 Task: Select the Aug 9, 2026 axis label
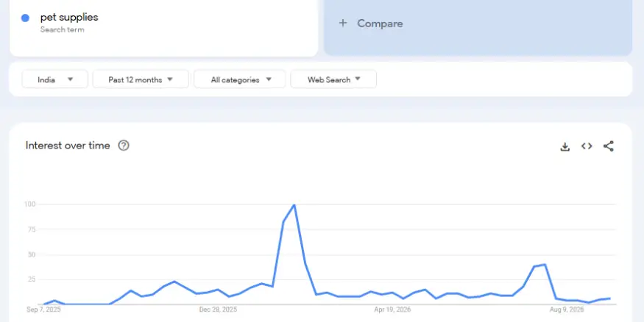tap(567, 310)
